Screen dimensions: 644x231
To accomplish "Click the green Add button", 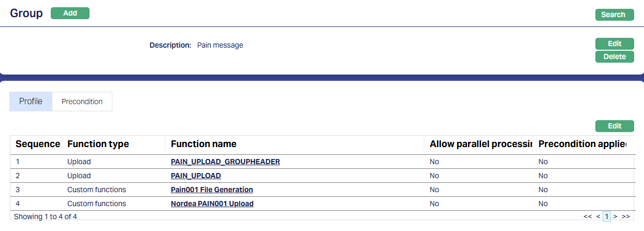I will coord(70,13).
